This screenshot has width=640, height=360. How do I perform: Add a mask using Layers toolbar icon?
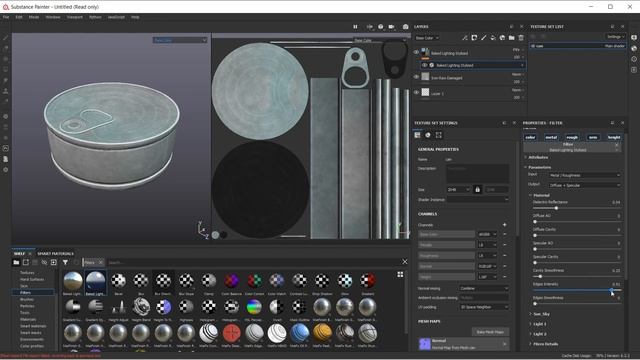click(474, 38)
